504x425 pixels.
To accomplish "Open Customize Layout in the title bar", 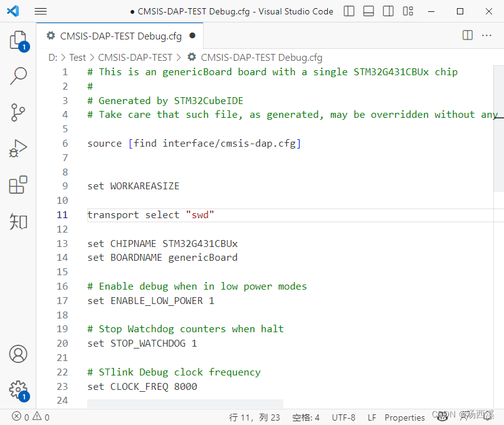I will coord(408,11).
